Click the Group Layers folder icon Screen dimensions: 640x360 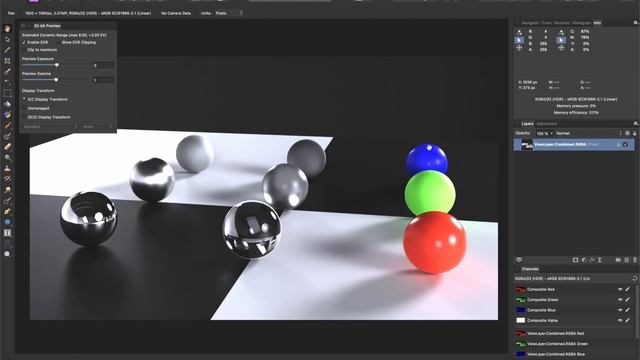pyautogui.click(x=618, y=260)
